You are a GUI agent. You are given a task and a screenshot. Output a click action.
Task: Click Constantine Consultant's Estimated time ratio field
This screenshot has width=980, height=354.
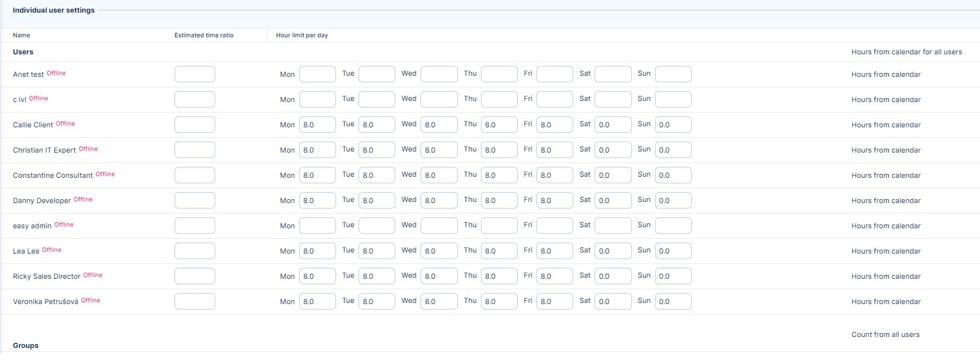[x=195, y=175]
